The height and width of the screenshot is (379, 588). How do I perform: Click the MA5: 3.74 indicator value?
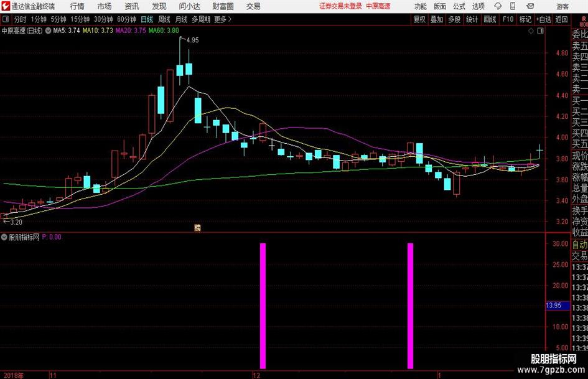67,30
